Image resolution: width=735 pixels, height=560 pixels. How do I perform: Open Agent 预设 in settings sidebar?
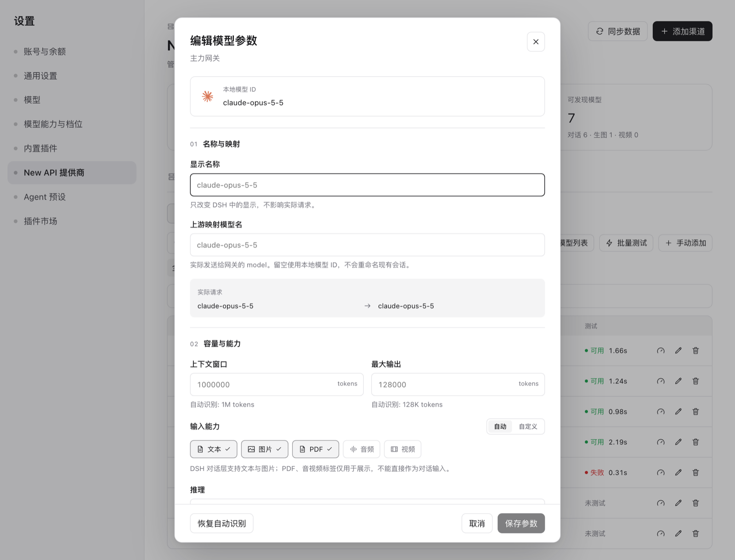coord(72,197)
